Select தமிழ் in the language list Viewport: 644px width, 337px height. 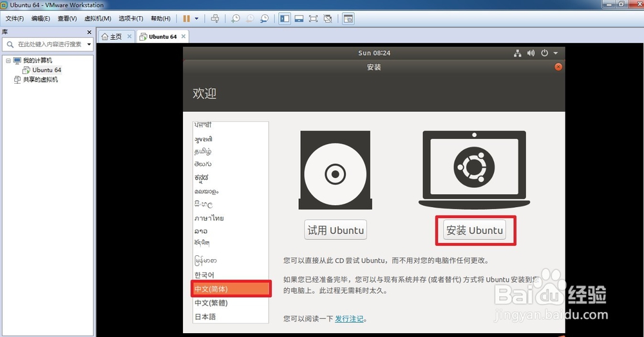coord(231,152)
